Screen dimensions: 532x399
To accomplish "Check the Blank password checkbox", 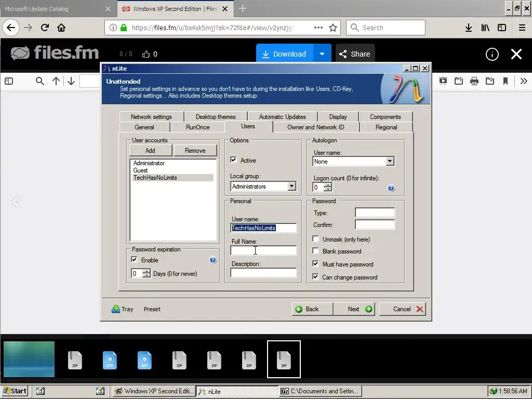I will (315, 251).
